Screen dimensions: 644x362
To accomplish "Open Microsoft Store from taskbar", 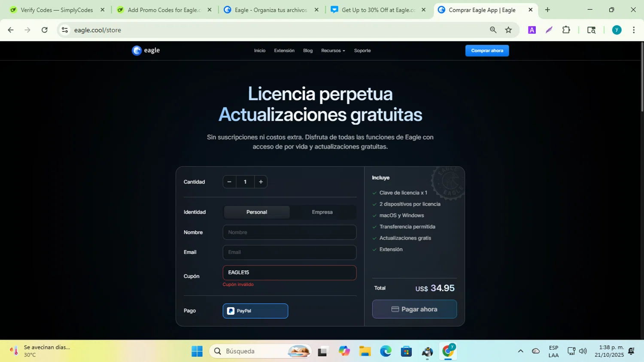I will tap(406, 351).
